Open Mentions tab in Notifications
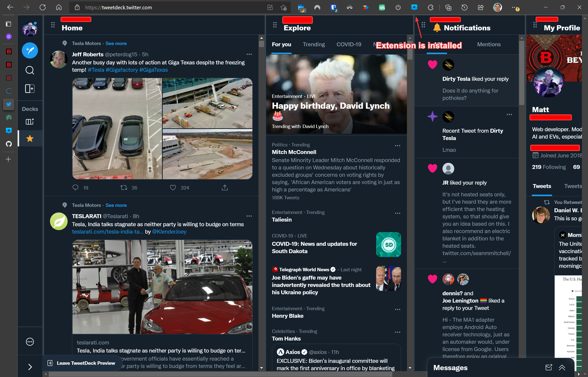588x377 pixels. [x=489, y=44]
